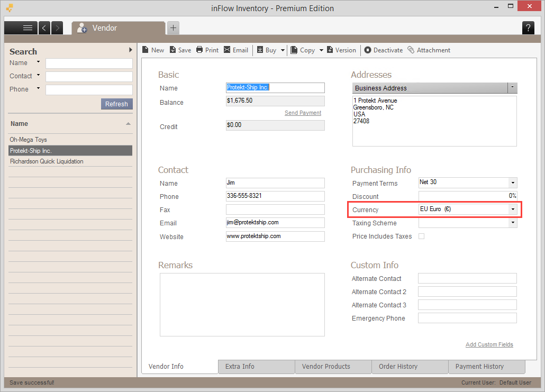Go back with the left arrow
This screenshot has width=545, height=392.
coord(44,28)
